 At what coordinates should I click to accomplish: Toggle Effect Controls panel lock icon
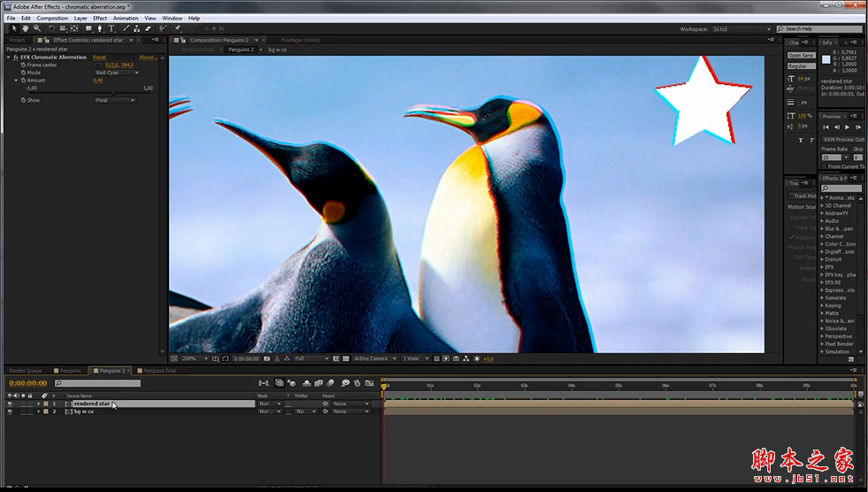pos(46,40)
